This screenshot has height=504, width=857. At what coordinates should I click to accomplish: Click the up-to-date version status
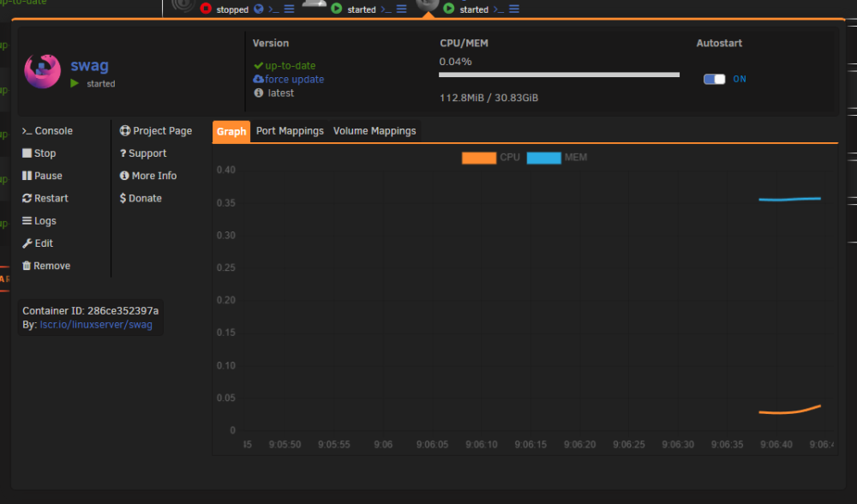coord(291,65)
